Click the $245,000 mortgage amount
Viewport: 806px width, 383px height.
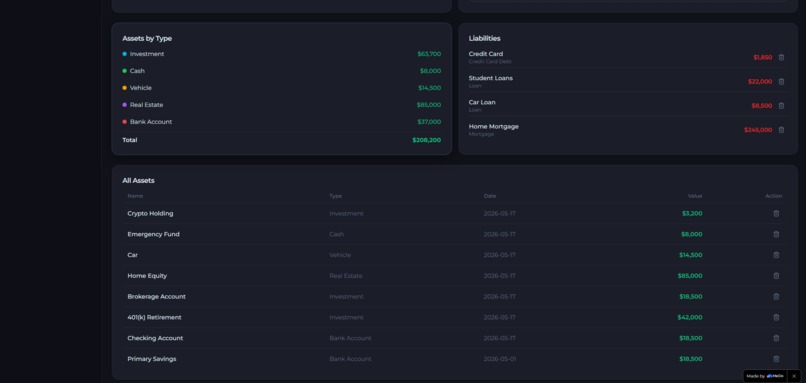coord(758,130)
